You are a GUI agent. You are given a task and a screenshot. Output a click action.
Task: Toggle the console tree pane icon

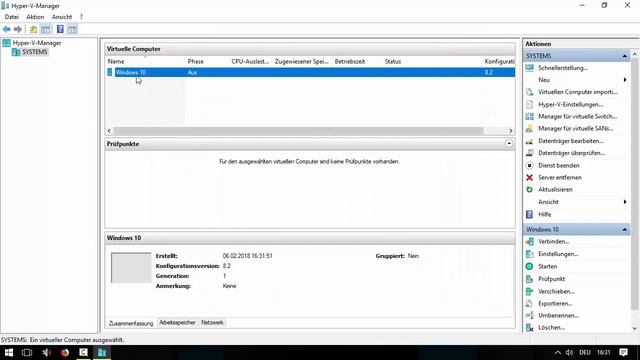coord(46,29)
